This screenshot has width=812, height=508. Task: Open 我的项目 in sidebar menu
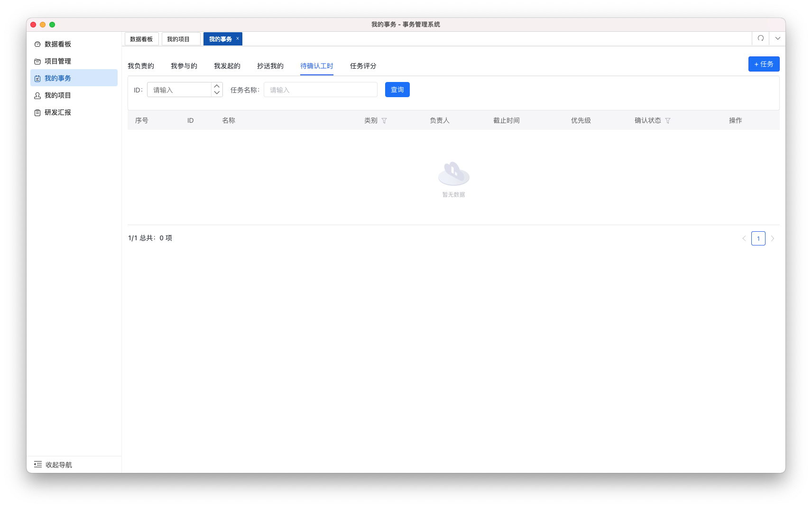tap(74, 95)
